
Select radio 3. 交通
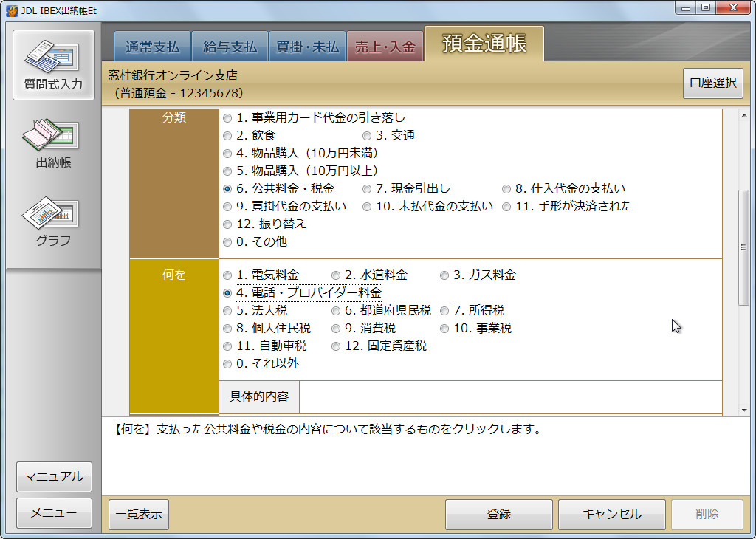pyautogui.click(x=367, y=136)
